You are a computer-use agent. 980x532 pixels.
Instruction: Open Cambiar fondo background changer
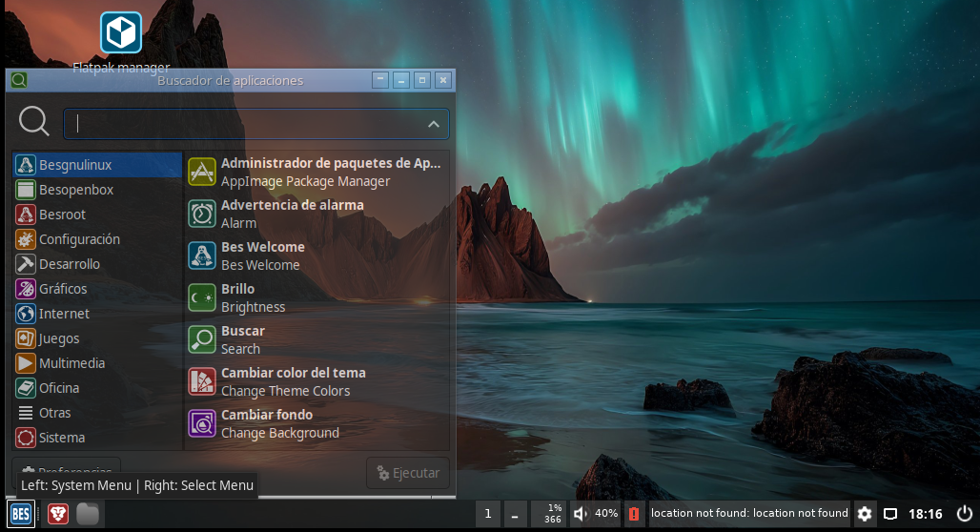tap(316, 423)
